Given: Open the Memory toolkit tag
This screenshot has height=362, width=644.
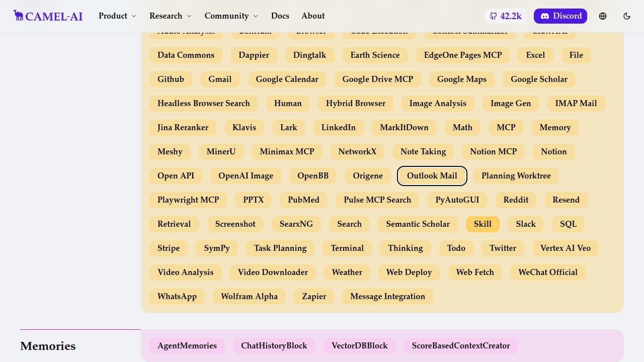Looking at the screenshot, I should click(555, 128).
